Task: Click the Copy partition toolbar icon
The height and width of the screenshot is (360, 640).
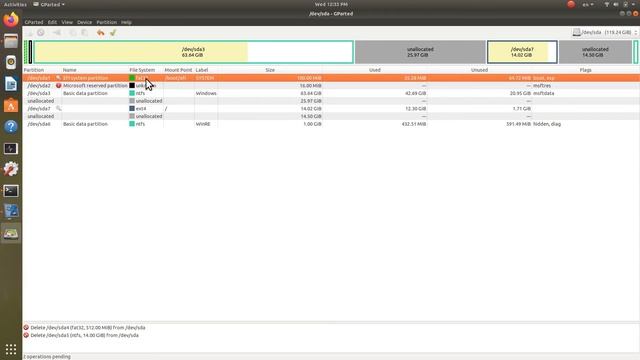Action: pos(73,33)
